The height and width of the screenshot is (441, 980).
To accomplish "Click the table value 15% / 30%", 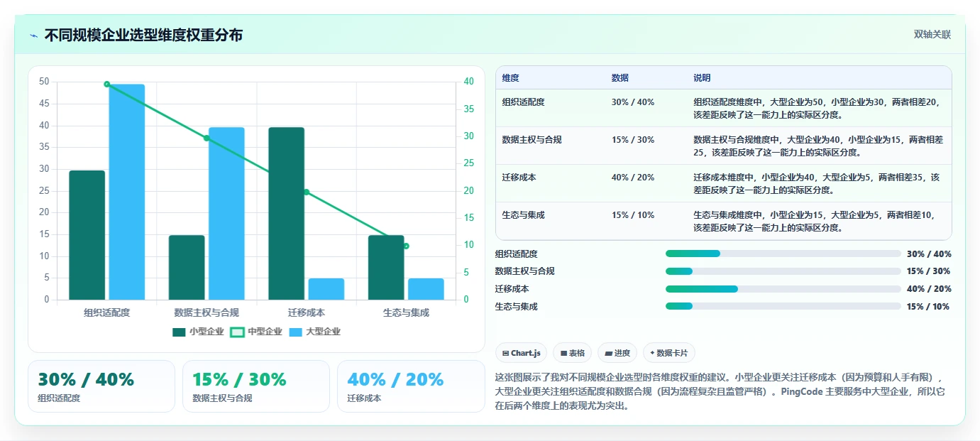I will [633, 140].
